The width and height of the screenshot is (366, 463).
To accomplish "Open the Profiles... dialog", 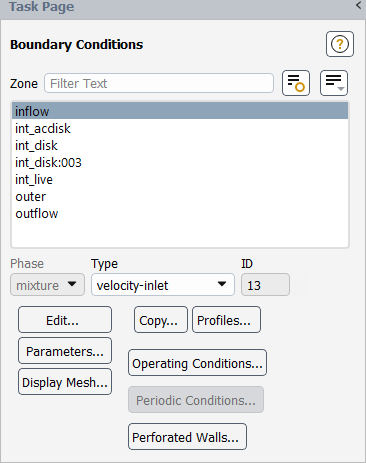I will coord(226,320).
